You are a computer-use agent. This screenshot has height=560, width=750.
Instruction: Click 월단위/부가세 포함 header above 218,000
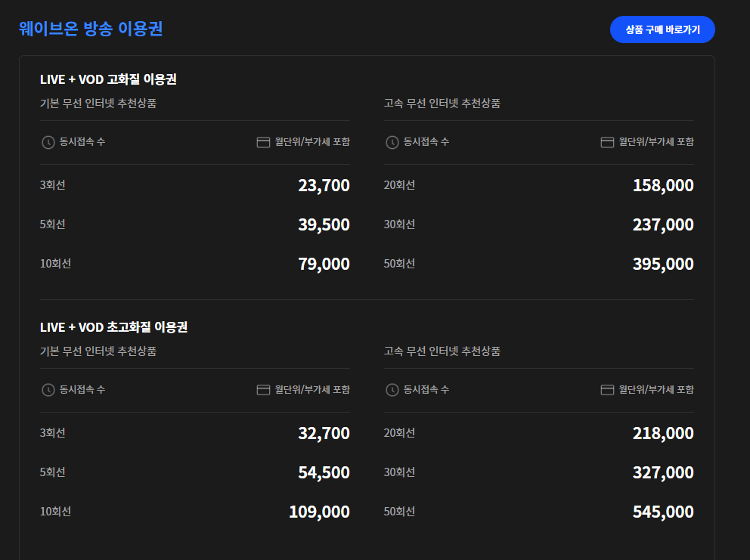click(x=656, y=389)
